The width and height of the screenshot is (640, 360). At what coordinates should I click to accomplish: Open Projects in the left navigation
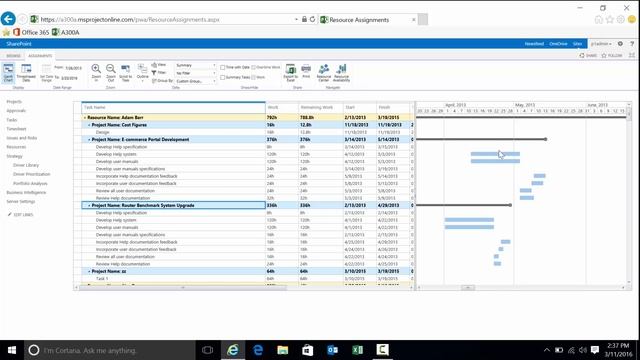[x=14, y=101]
